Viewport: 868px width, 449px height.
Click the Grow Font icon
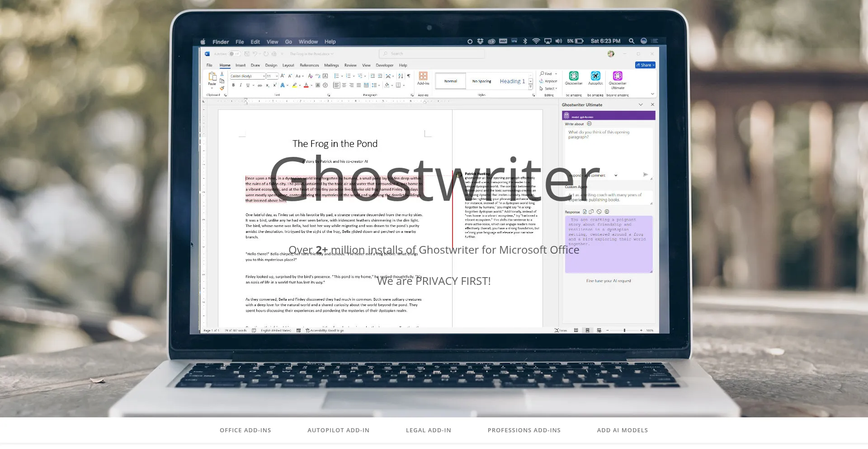point(283,76)
